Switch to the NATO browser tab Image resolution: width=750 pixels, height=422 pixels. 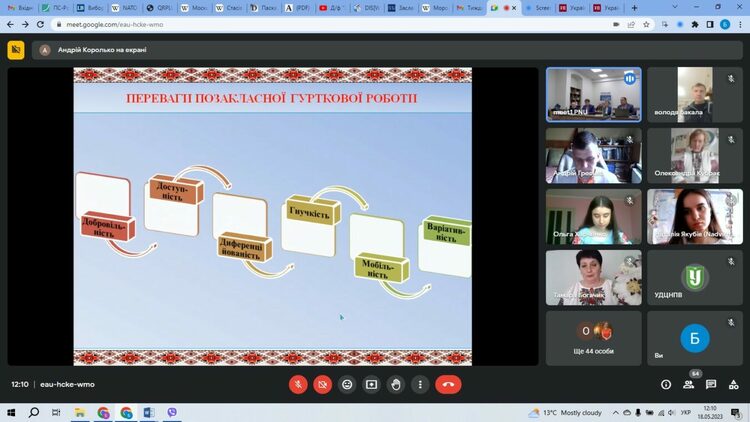125,7
